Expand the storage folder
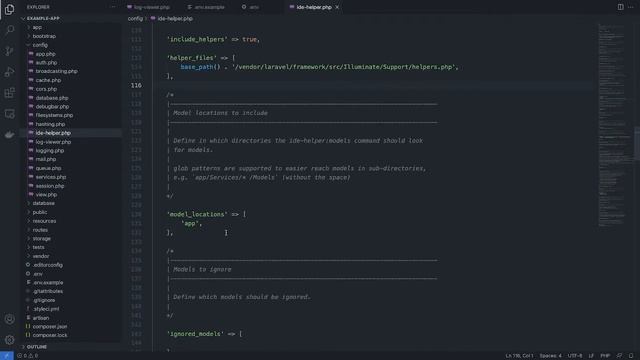This screenshot has height=360, width=640. point(42,238)
